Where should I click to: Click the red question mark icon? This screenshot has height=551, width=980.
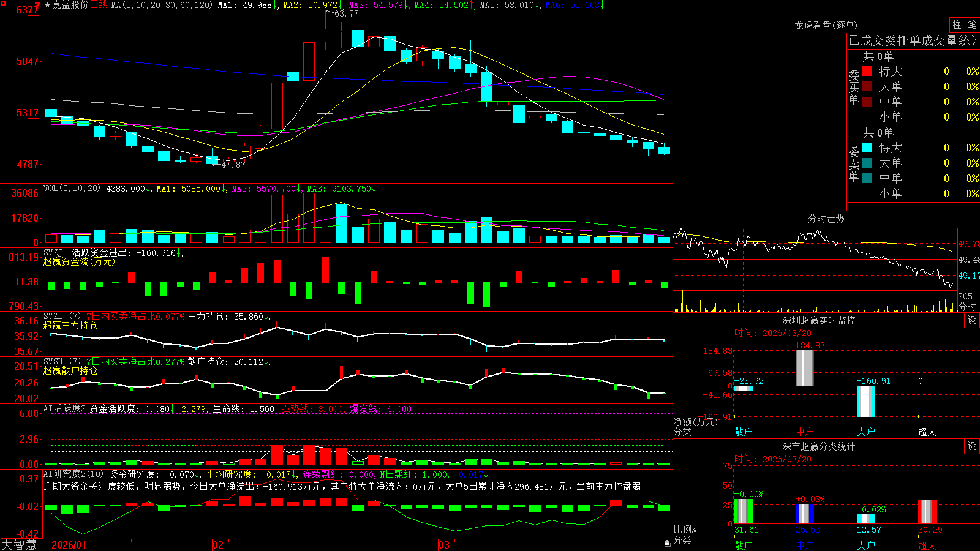38,5
